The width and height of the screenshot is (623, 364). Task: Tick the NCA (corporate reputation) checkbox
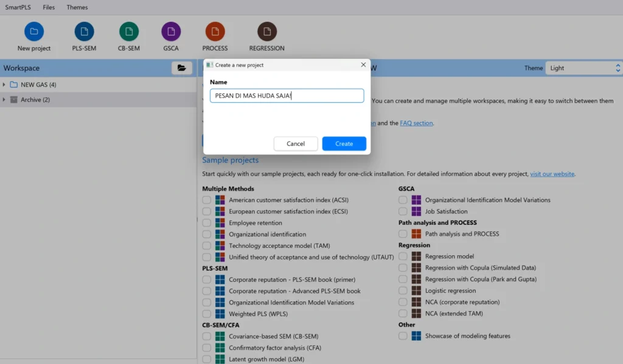403,302
